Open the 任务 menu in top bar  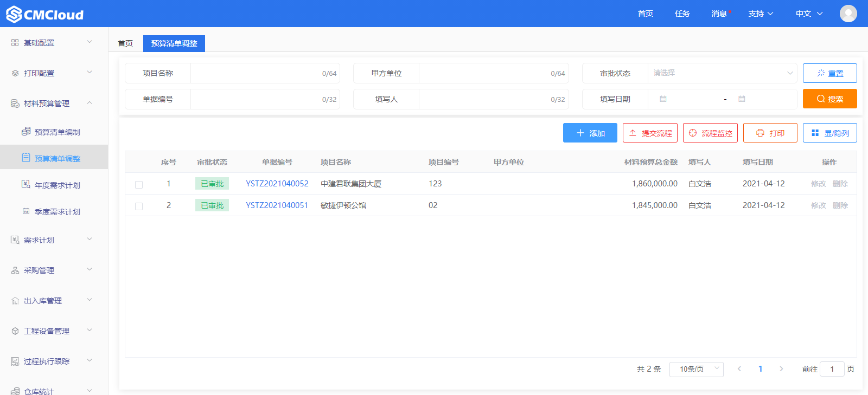coord(682,14)
